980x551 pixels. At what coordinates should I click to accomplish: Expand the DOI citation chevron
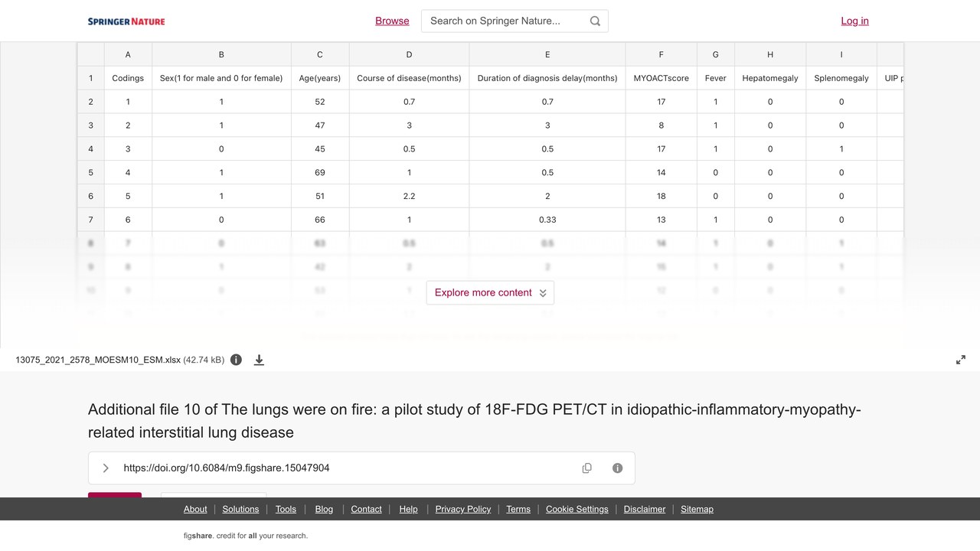point(106,468)
